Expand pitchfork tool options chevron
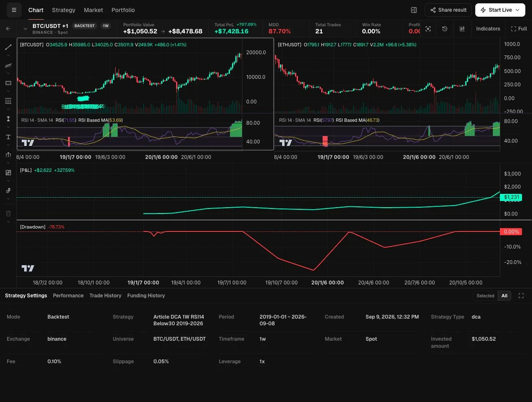This screenshot has height=402, width=532. pyautogui.click(x=8, y=163)
